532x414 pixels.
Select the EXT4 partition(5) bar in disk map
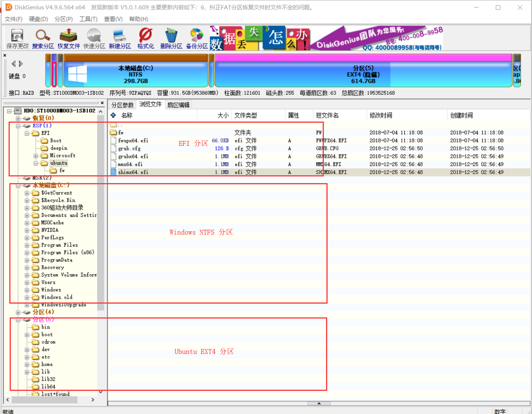(363, 71)
